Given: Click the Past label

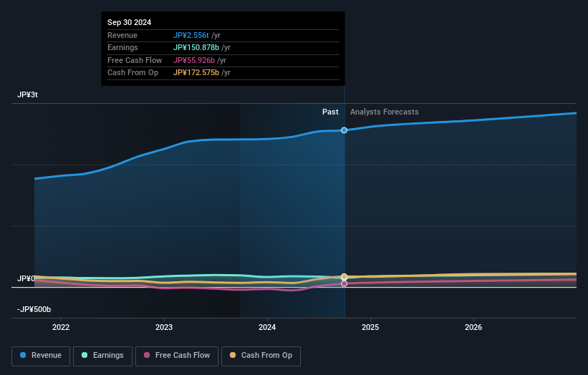Looking at the screenshot, I should [330, 112].
